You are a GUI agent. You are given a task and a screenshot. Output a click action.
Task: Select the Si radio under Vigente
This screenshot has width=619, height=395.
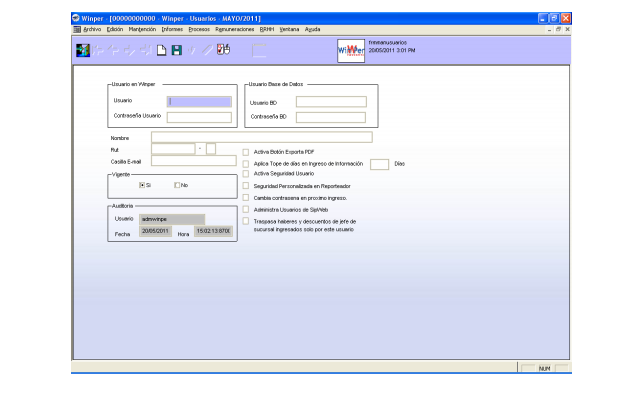142,185
